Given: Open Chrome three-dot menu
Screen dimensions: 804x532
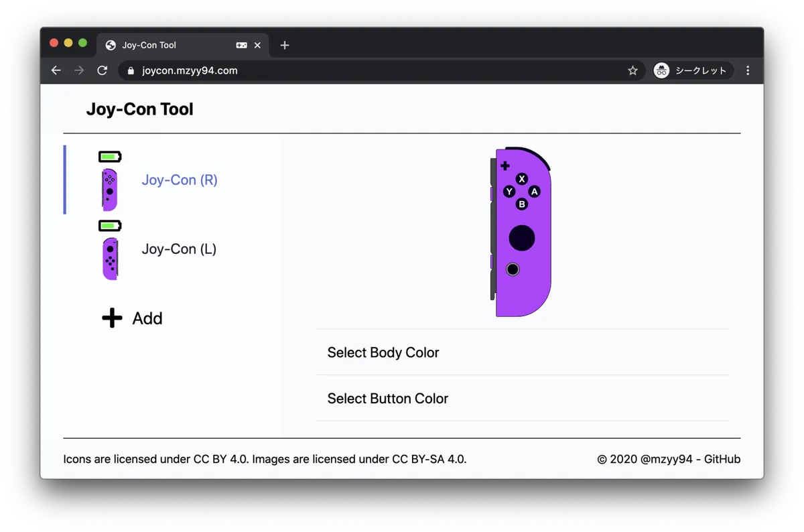Looking at the screenshot, I should [x=748, y=70].
